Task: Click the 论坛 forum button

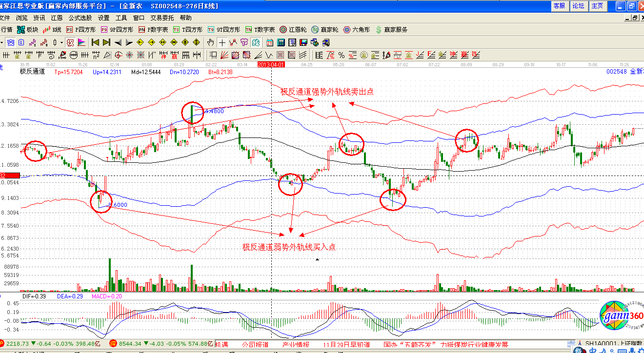Action: pos(578,6)
